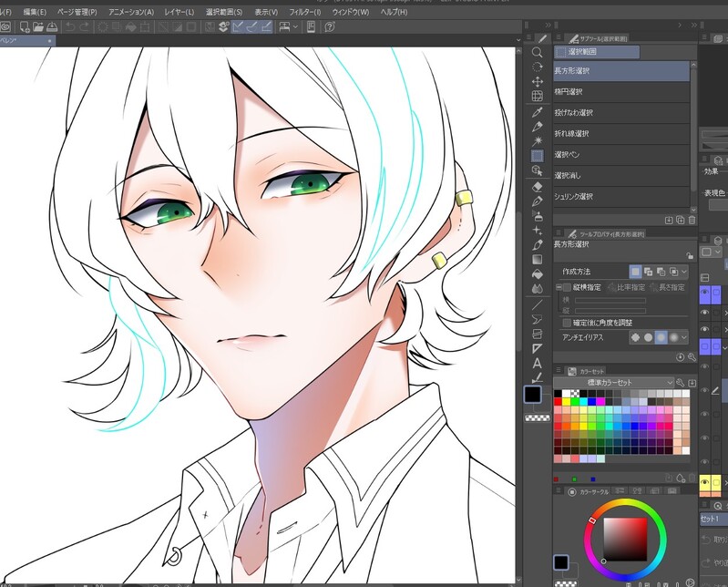The height and width of the screenshot is (587, 728).
Task: Select the Airbrush tool
Action: point(538,216)
